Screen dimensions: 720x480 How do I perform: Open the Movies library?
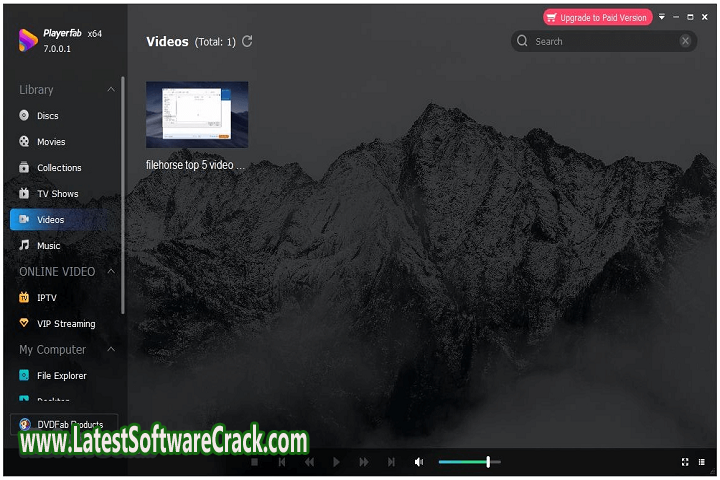[x=51, y=142]
